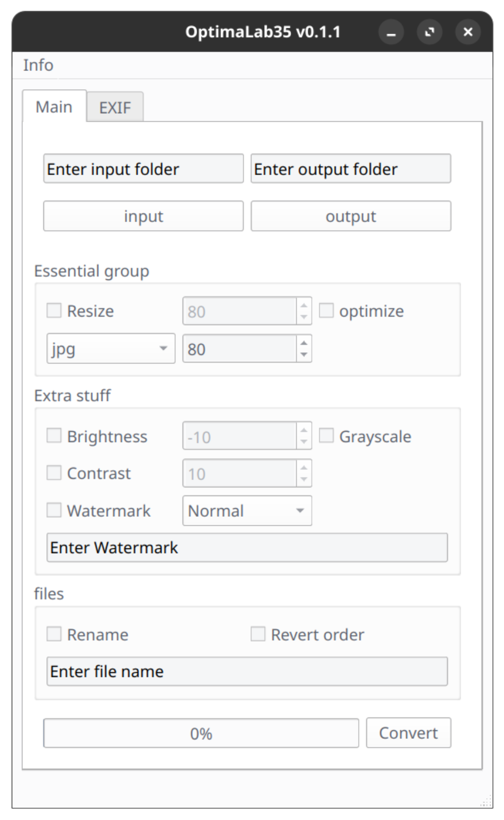This screenshot has width=504, height=820.
Task: Focus the Enter Watermark text field
Action: click(247, 548)
